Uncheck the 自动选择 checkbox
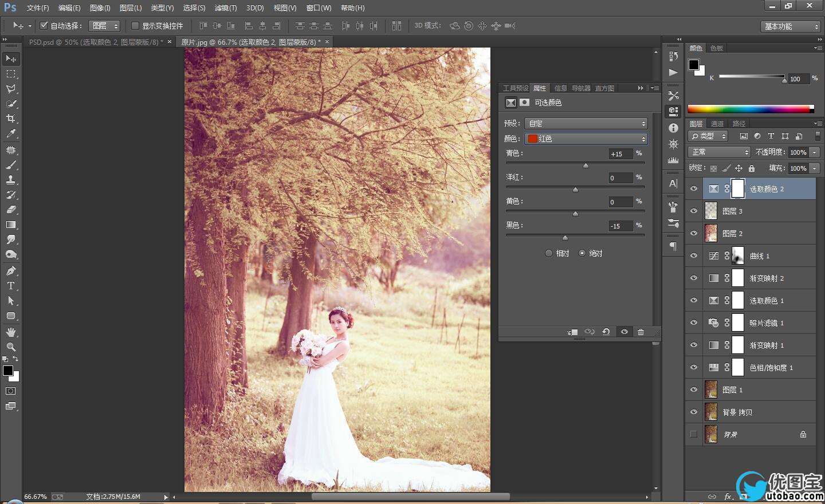This screenshot has height=504, width=825. click(44, 26)
